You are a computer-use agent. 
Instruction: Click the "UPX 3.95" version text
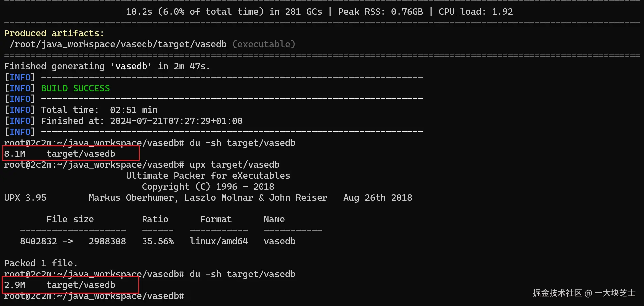(25, 198)
